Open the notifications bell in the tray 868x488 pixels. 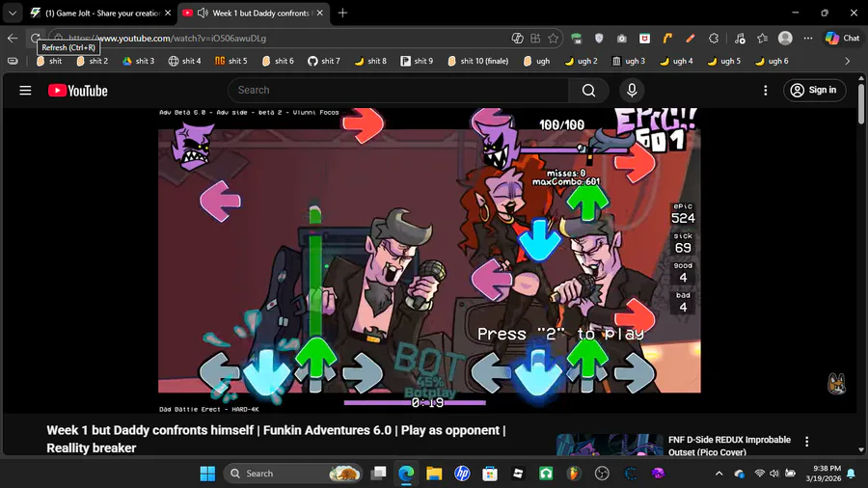(x=851, y=474)
